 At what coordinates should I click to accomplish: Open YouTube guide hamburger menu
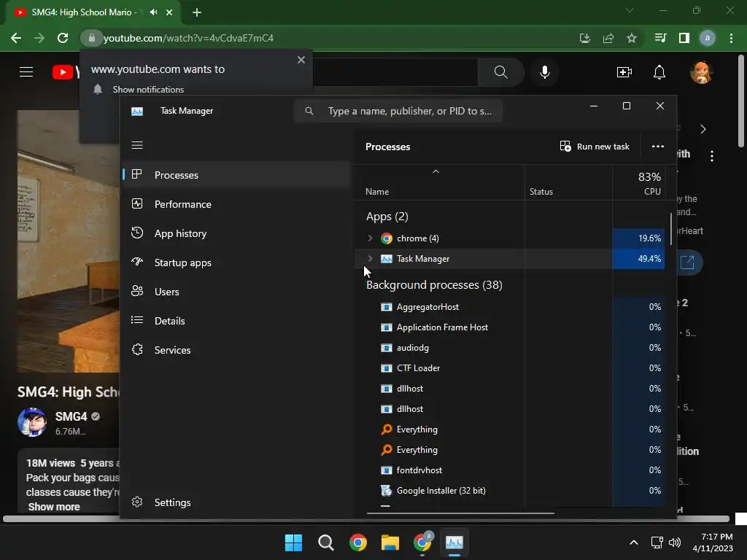[26, 72]
